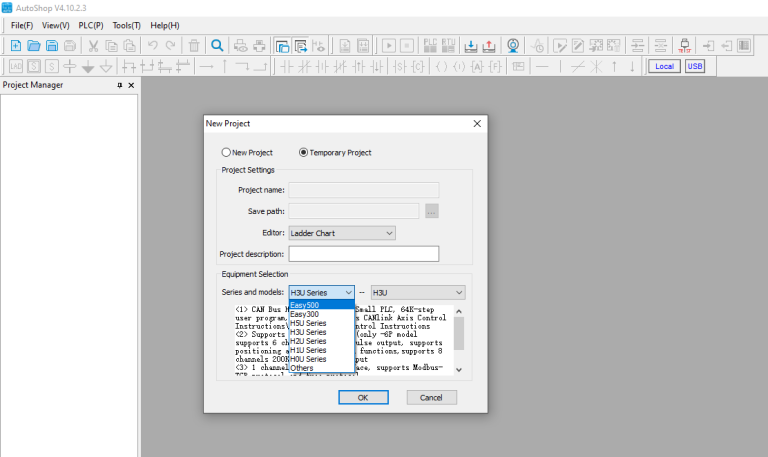This screenshot has width=768, height=457.
Task: Click the New file toolbar icon
Action: 16,46
